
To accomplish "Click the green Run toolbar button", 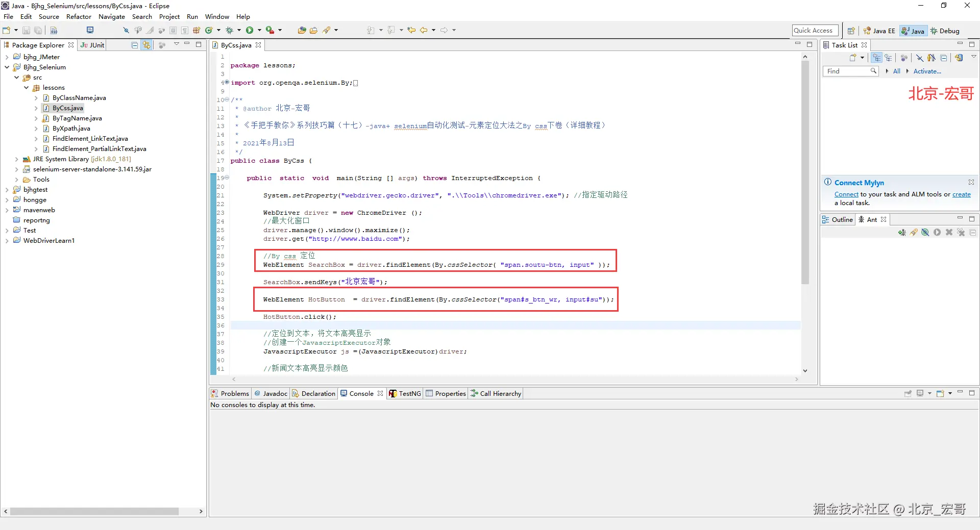I will pos(250,30).
